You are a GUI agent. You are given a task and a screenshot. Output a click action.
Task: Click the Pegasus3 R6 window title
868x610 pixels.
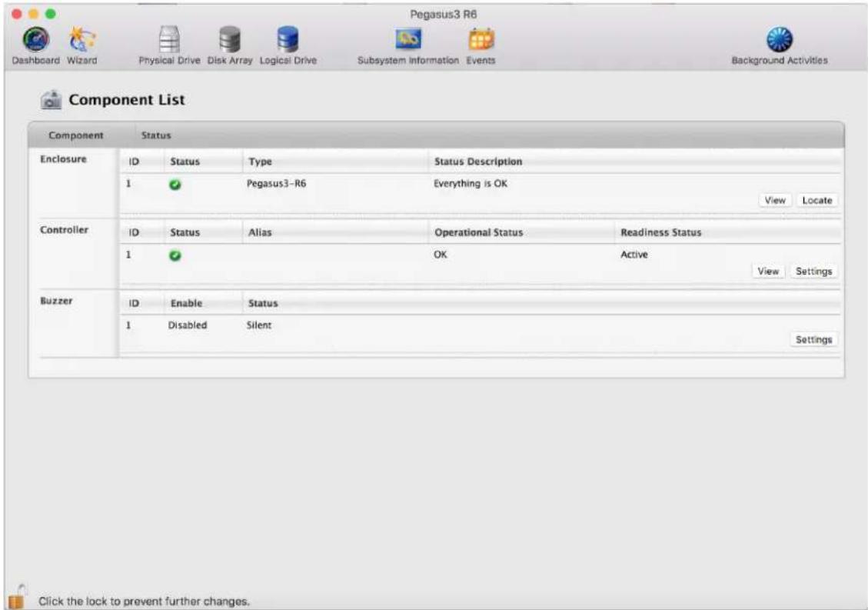(444, 14)
